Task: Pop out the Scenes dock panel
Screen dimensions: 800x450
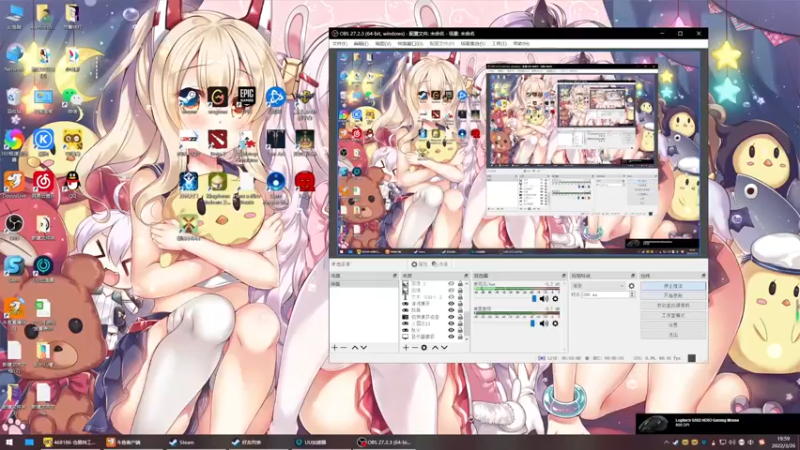Action: (394, 276)
